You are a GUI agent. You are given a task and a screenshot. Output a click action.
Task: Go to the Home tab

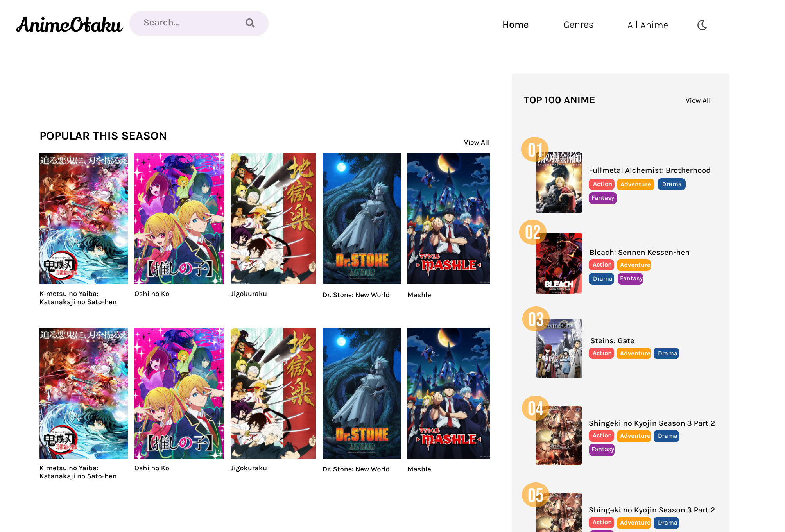pos(516,24)
